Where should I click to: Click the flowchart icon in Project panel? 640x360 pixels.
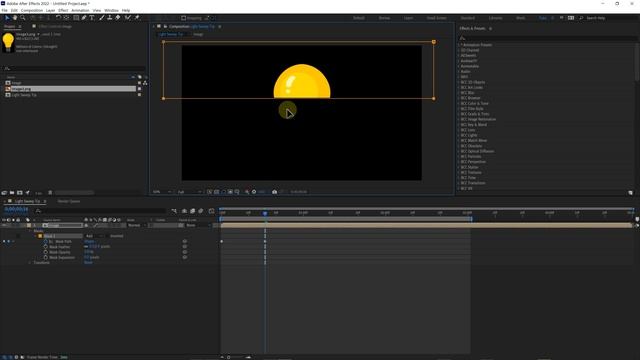coord(145,83)
